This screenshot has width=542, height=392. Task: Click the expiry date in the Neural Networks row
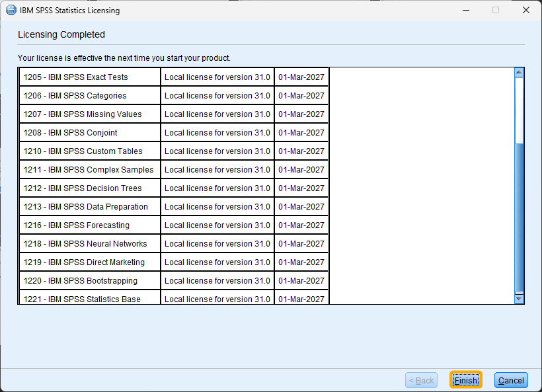[x=301, y=243]
